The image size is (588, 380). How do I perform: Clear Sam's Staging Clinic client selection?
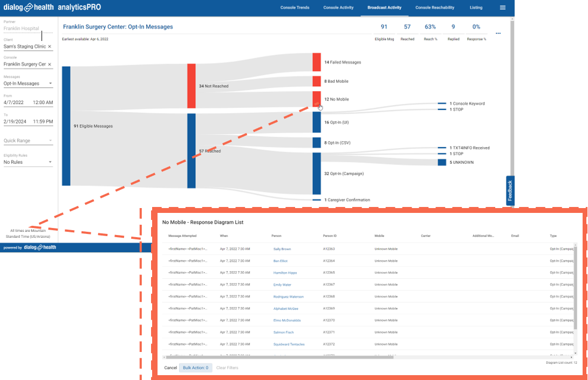[50, 46]
